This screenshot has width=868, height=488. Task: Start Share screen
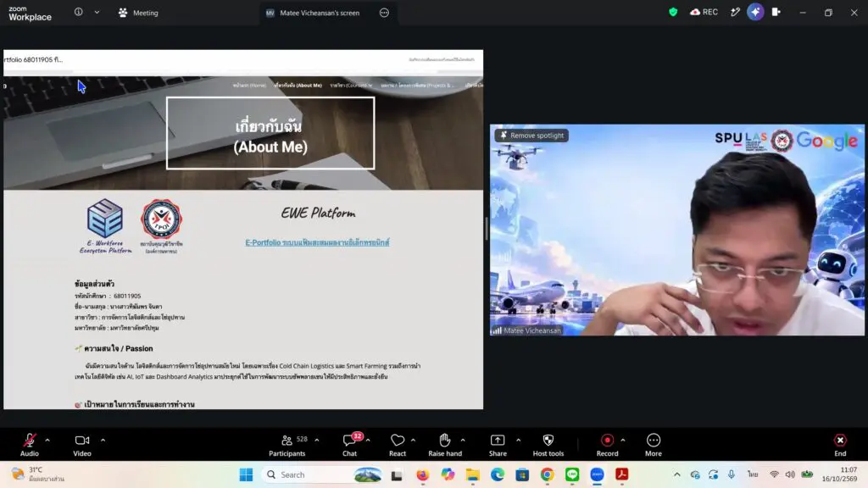pyautogui.click(x=498, y=445)
